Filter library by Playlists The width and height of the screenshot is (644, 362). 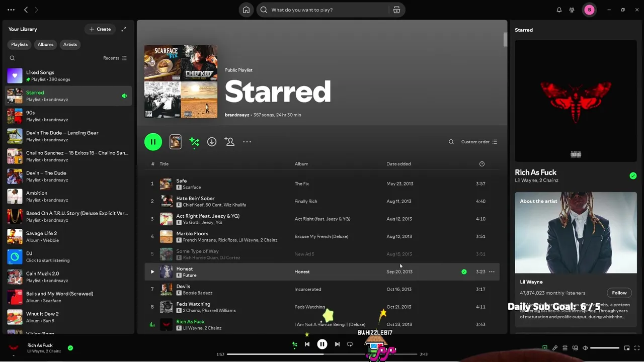click(20, 44)
